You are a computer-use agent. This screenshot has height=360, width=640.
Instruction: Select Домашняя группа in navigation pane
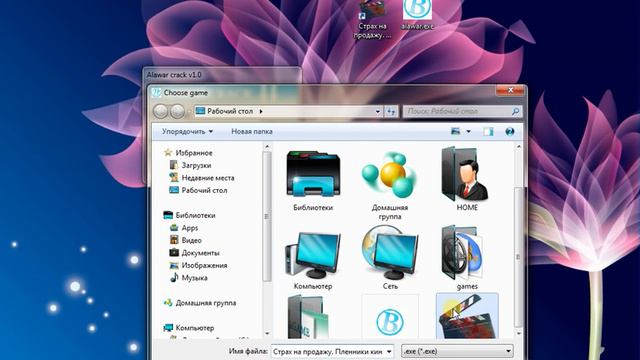click(x=206, y=303)
